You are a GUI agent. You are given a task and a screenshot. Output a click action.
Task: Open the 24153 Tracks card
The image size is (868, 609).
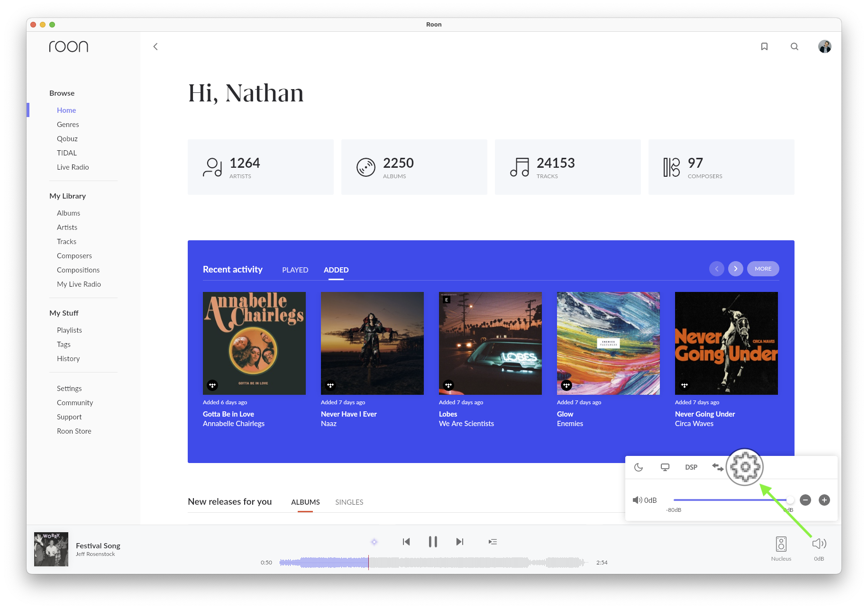568,167
